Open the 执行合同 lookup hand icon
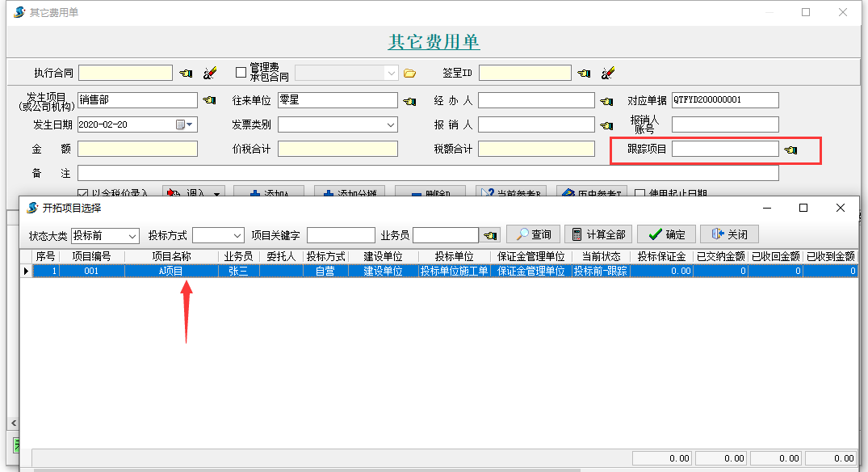The image size is (868, 472). (x=184, y=72)
